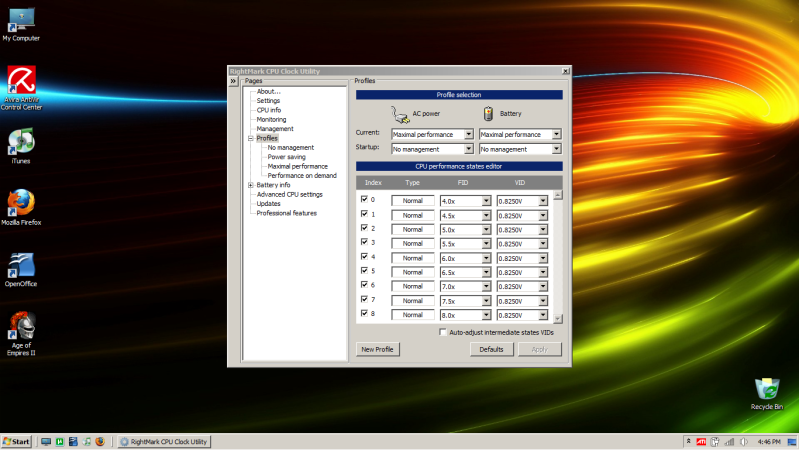Click the states list scrollbar down arrow
799x467 pixels.
558,317
